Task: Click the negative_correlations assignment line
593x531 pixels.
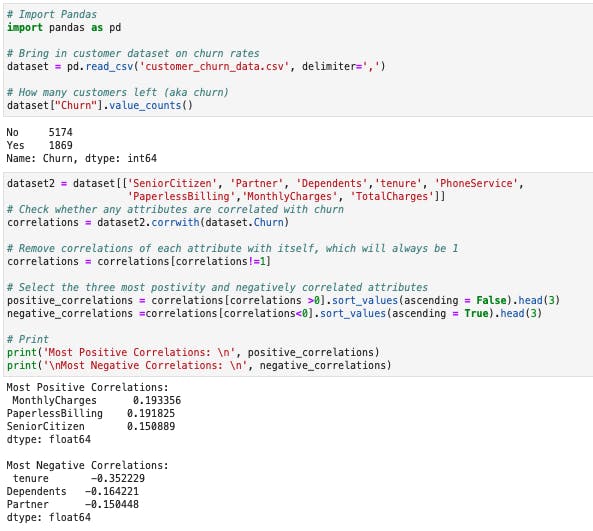Action: [x=274, y=314]
